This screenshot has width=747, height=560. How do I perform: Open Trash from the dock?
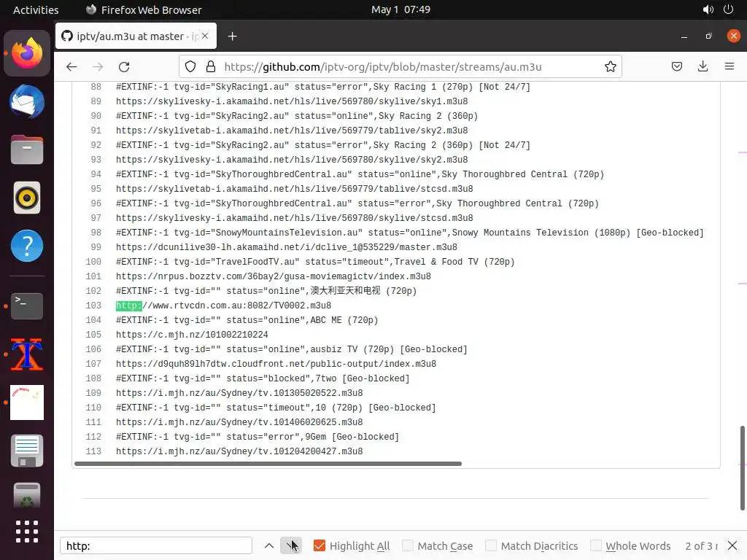pos(27,495)
